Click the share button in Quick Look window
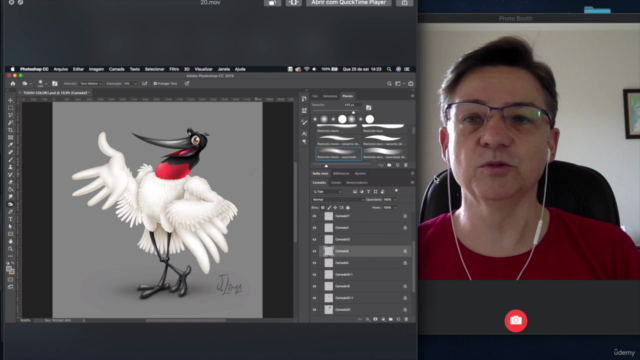 [x=404, y=2]
